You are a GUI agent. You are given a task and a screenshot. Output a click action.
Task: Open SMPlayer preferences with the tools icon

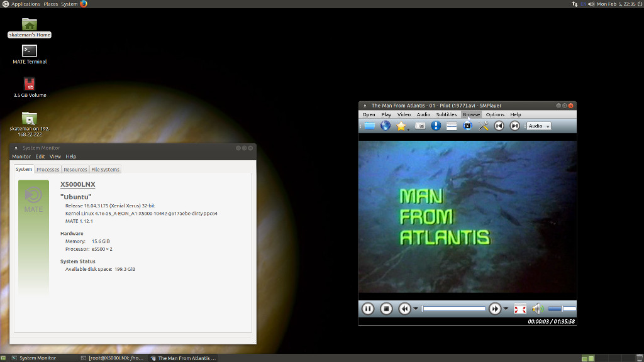click(x=484, y=126)
